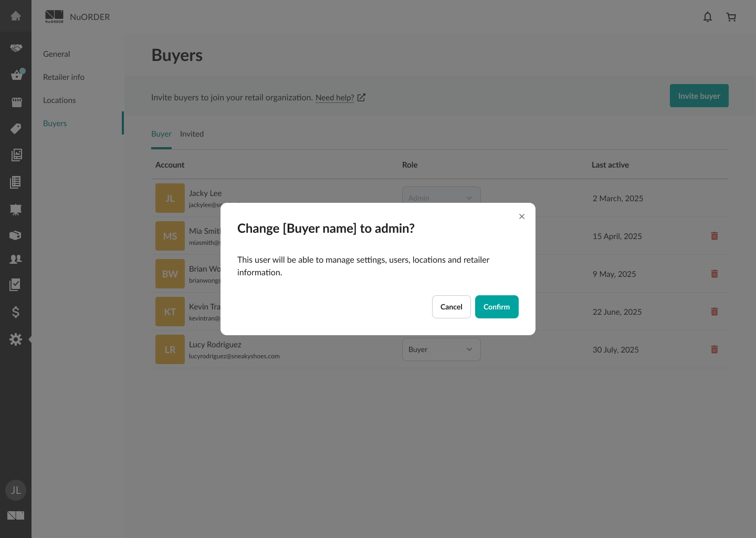The width and height of the screenshot is (756, 538).
Task: Close the dialog with X button
Action: pyautogui.click(x=521, y=216)
